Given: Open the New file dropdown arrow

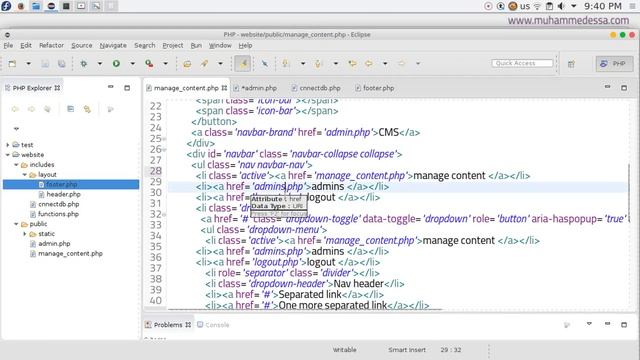Looking at the screenshot, I should pyautogui.click(x=28, y=64).
